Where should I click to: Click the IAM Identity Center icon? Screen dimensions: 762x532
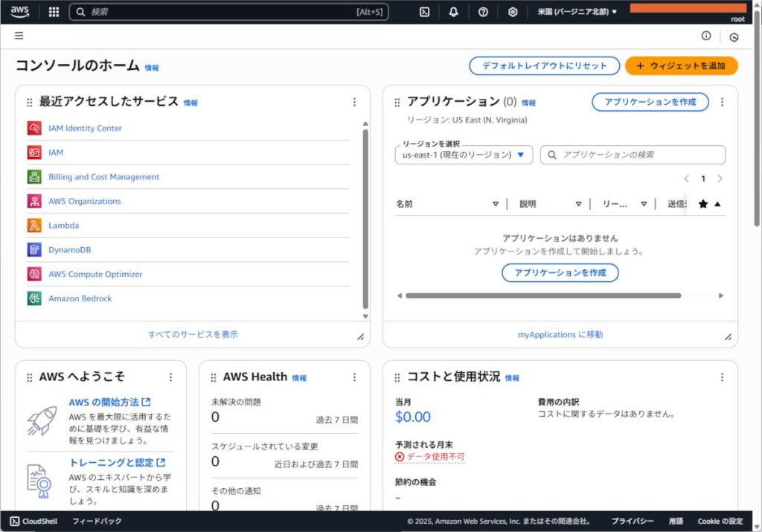(34, 128)
